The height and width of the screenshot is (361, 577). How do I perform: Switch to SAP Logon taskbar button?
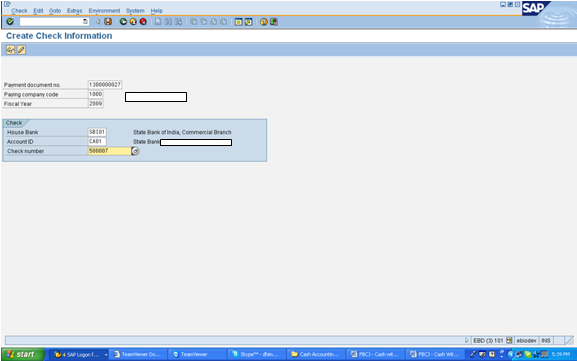(x=78, y=354)
